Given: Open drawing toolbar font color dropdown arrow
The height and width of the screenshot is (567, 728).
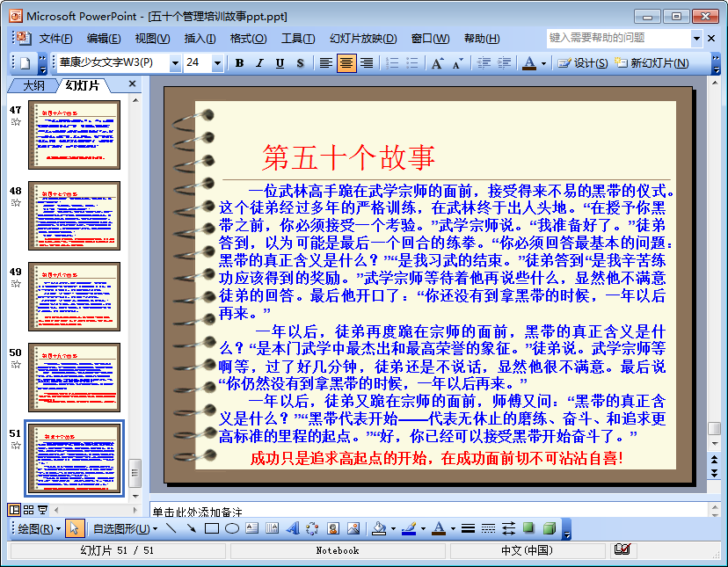Looking at the screenshot, I should click(x=453, y=528).
